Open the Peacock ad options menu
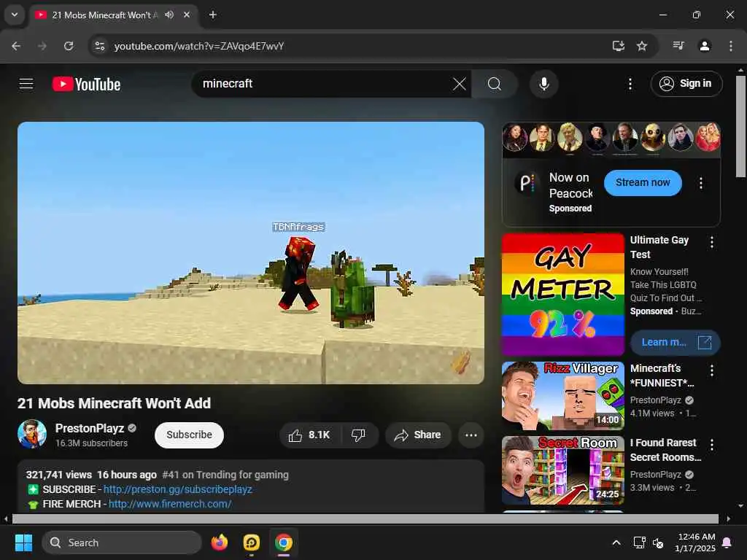The height and width of the screenshot is (560, 747). click(701, 183)
